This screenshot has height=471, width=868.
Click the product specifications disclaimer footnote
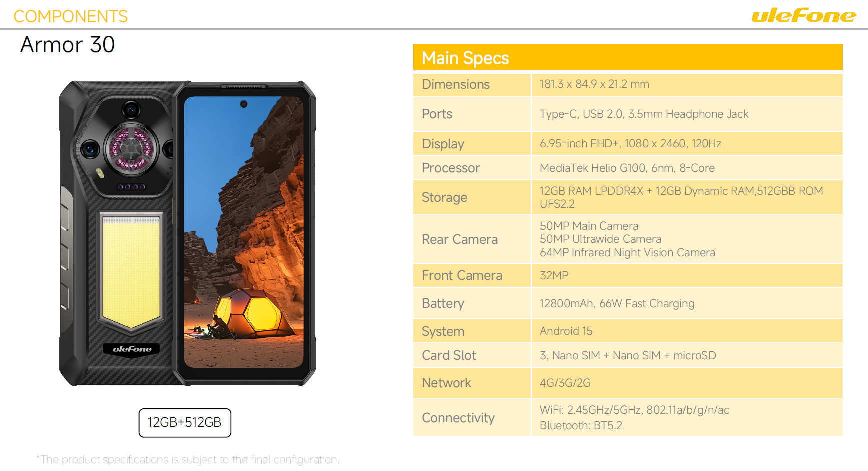click(187, 459)
